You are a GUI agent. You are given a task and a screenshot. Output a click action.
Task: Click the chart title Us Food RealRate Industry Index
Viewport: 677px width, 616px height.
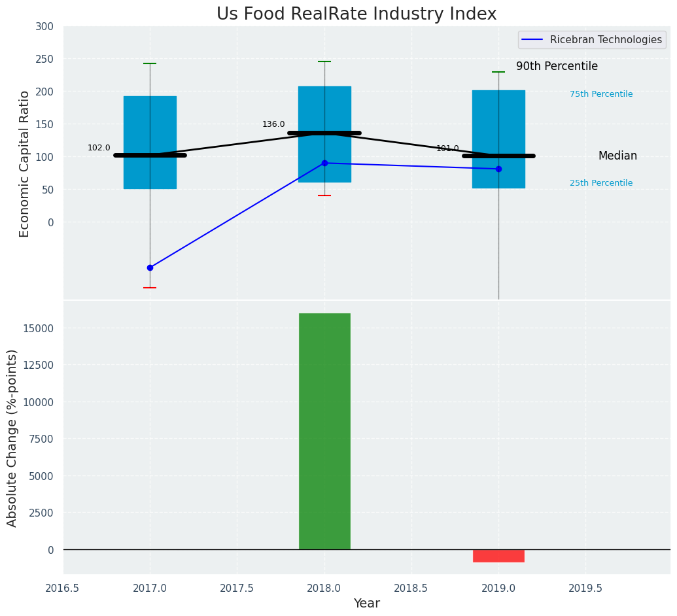coord(356,14)
